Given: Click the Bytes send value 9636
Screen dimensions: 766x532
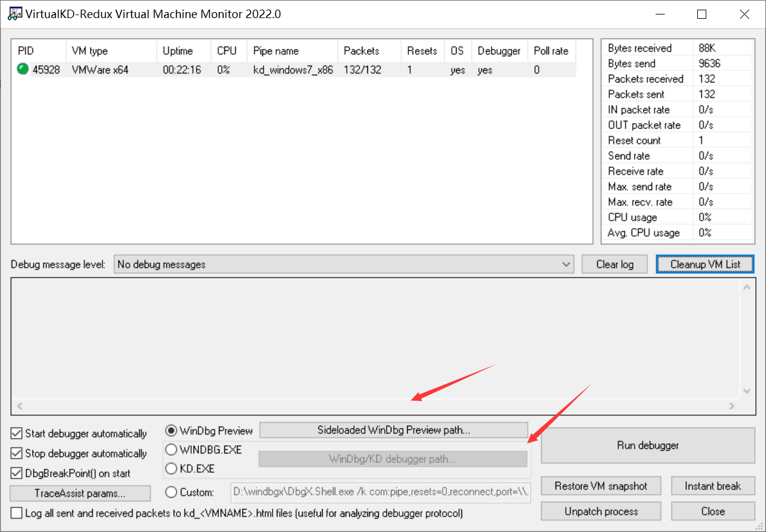Looking at the screenshot, I should pyautogui.click(x=710, y=63).
